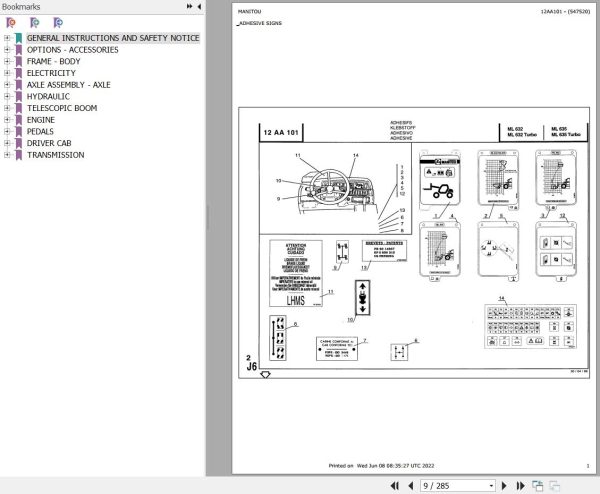Screen dimensions: 600x494
Task: Expand the ENGINE bookmark node
Action: (x=7, y=120)
